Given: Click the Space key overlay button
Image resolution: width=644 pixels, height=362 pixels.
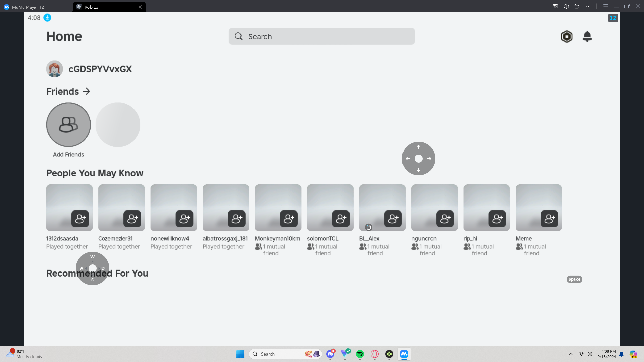Looking at the screenshot, I should pos(574,279).
